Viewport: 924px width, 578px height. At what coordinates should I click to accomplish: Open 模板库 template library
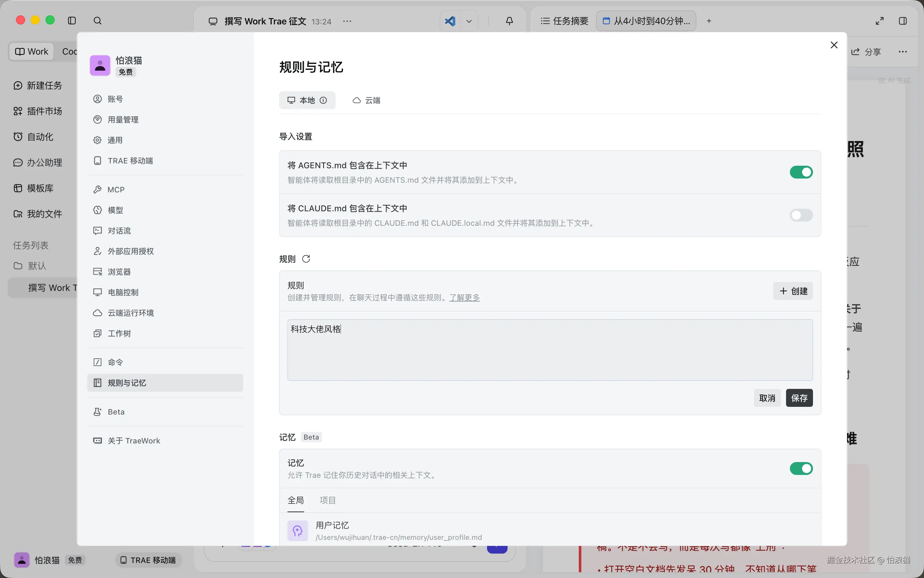(33, 188)
